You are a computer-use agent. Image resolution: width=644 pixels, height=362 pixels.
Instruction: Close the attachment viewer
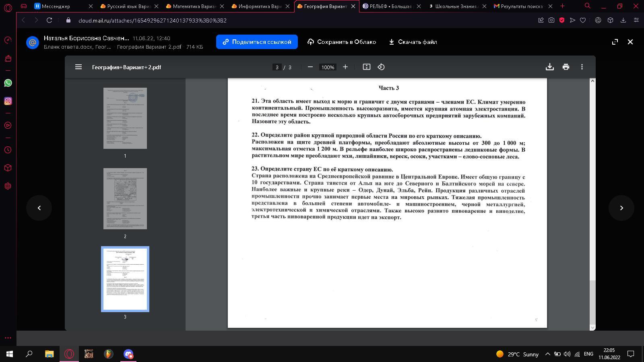(630, 42)
